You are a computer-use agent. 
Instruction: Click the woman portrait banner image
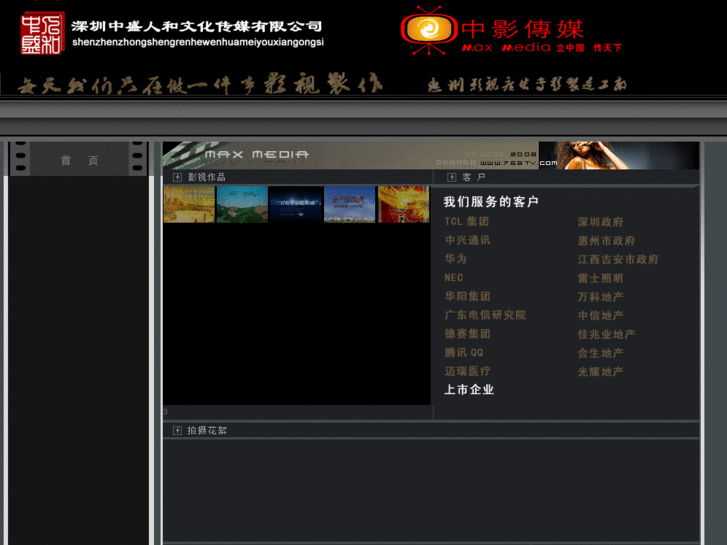[x=619, y=155]
